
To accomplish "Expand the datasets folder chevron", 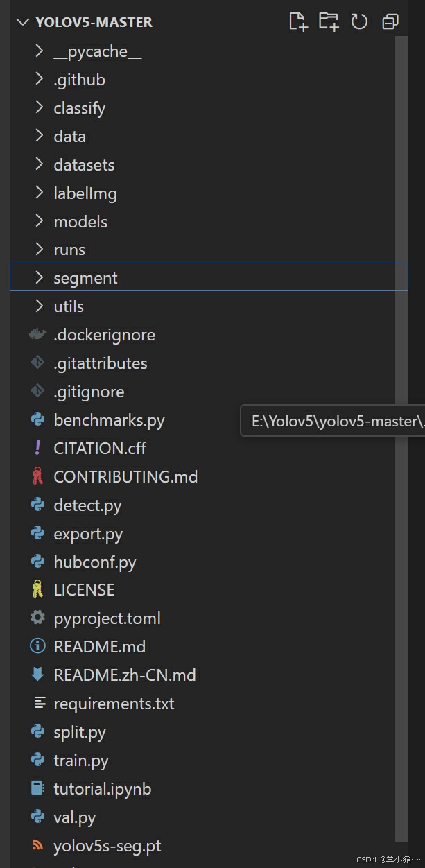I will pos(39,165).
